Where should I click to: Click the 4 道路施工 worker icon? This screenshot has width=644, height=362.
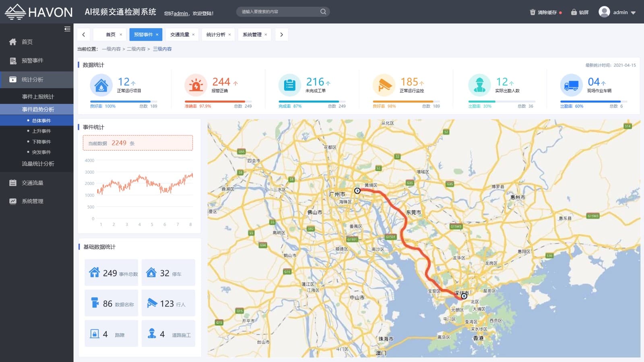[x=152, y=333]
